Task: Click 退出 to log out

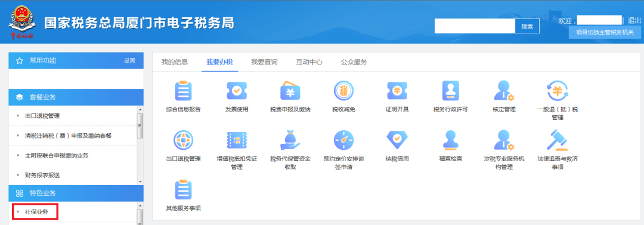Action: (x=634, y=20)
